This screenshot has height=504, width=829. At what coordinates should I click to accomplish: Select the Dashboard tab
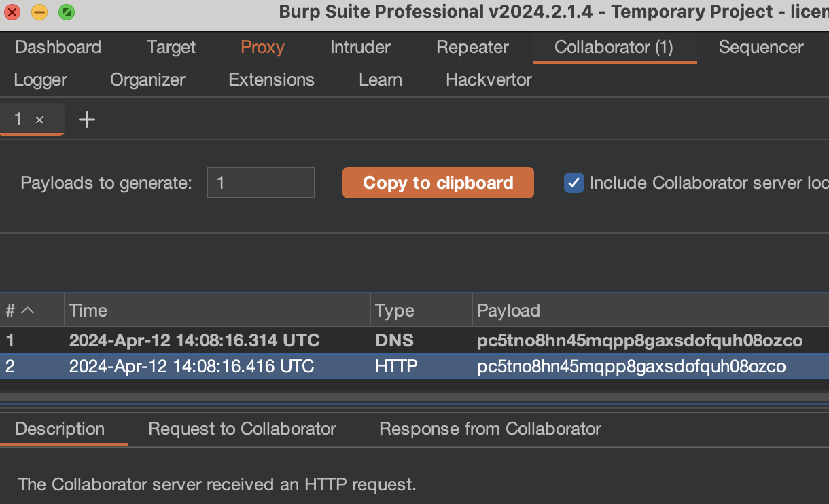58,47
